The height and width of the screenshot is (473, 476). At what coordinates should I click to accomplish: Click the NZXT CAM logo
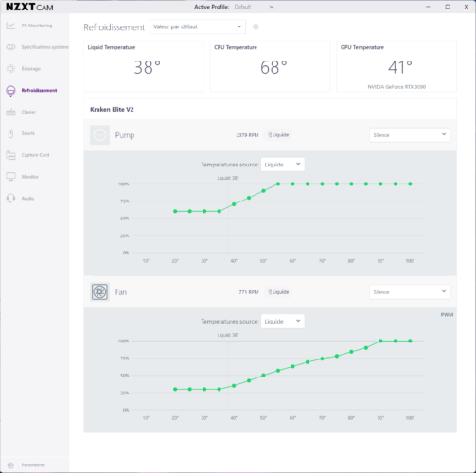point(29,7)
